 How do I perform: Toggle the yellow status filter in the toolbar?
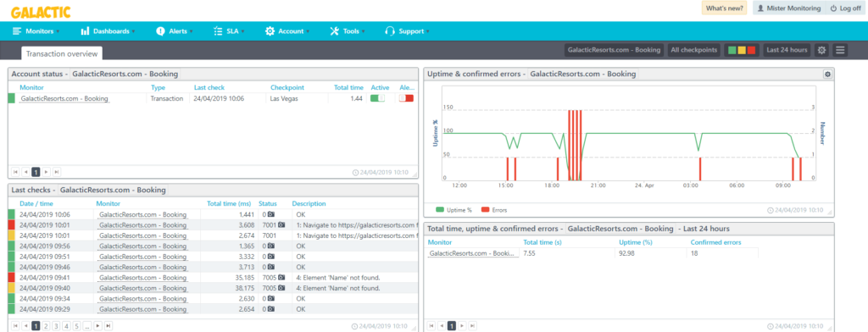click(742, 50)
